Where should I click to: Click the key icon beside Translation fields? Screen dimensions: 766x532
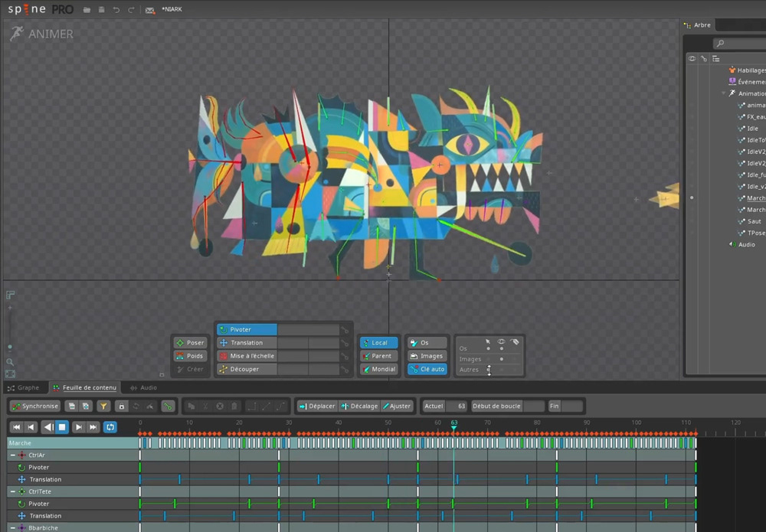point(345,343)
